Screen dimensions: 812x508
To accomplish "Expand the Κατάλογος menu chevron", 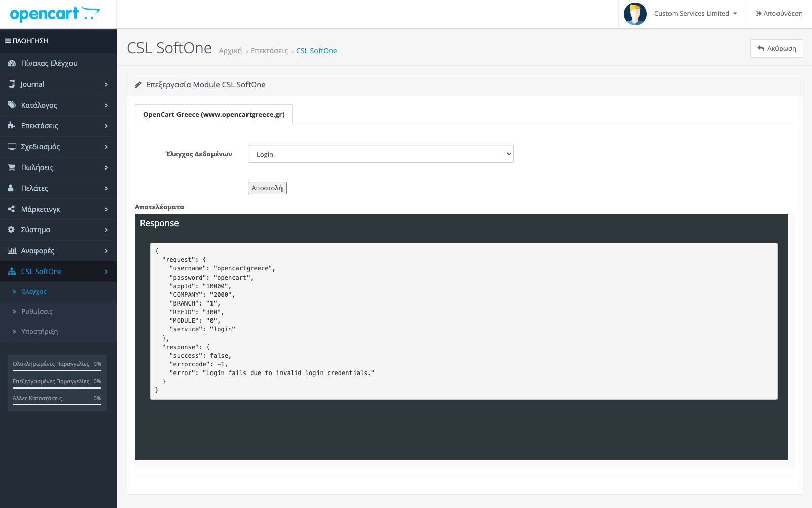I will click(106, 105).
